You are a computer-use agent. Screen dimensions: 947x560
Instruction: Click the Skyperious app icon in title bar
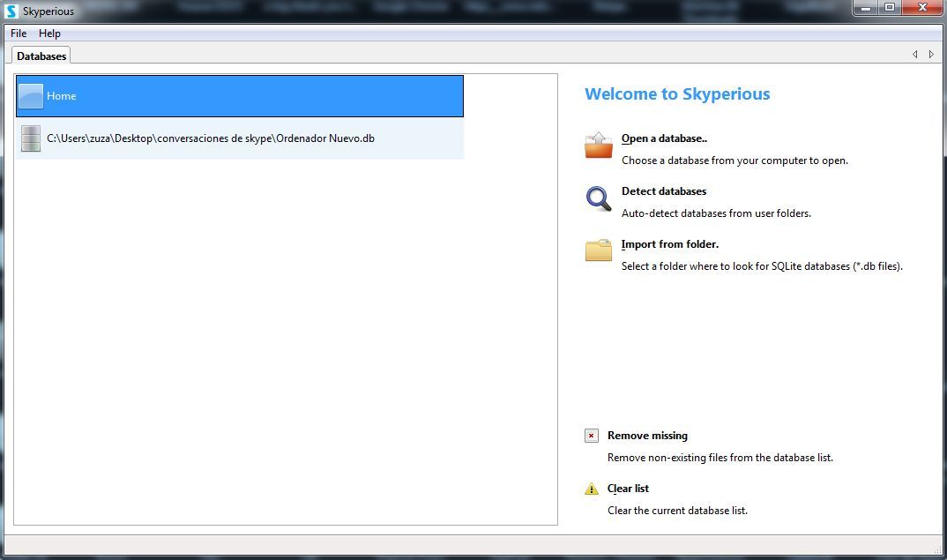[11, 11]
